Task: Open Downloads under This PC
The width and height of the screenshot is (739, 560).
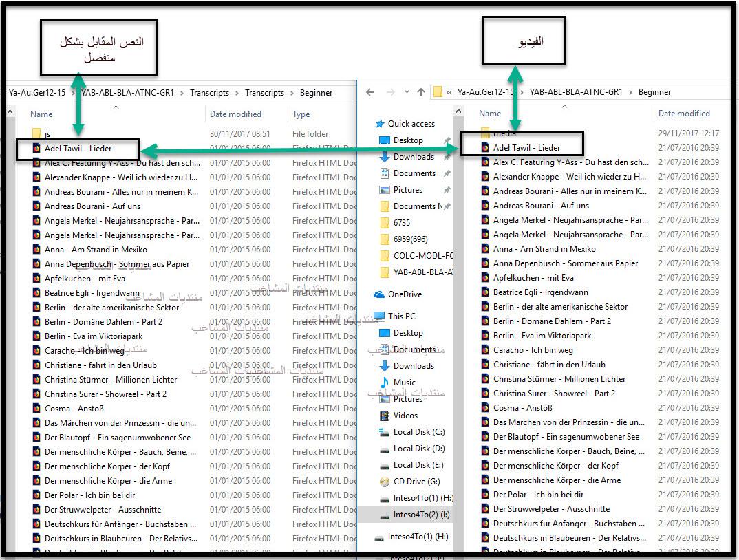Action: (x=414, y=366)
